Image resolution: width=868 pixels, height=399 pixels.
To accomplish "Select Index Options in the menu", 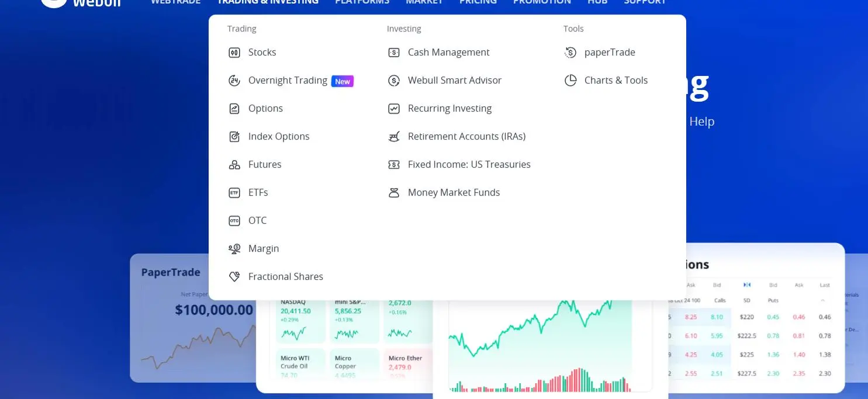I will (x=279, y=137).
